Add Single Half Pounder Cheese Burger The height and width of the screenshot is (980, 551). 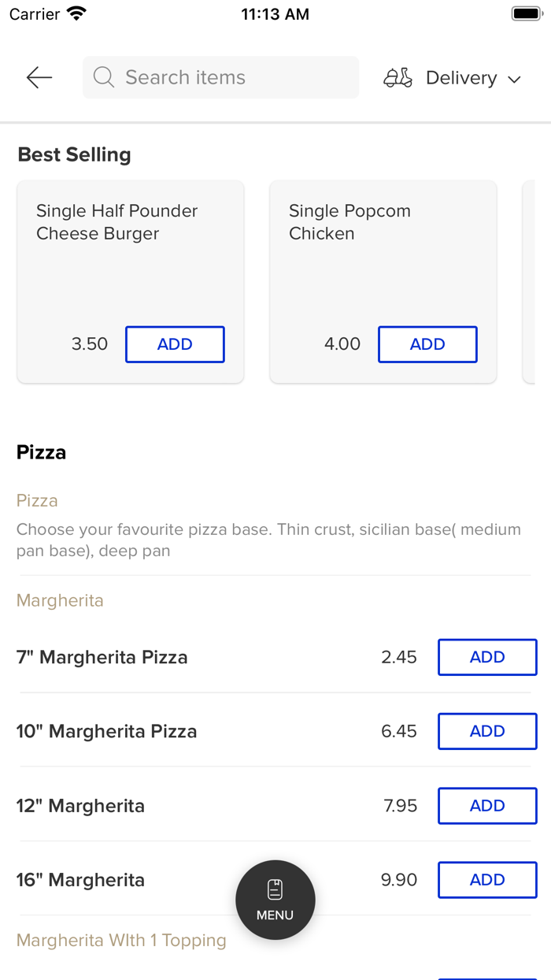[175, 344]
